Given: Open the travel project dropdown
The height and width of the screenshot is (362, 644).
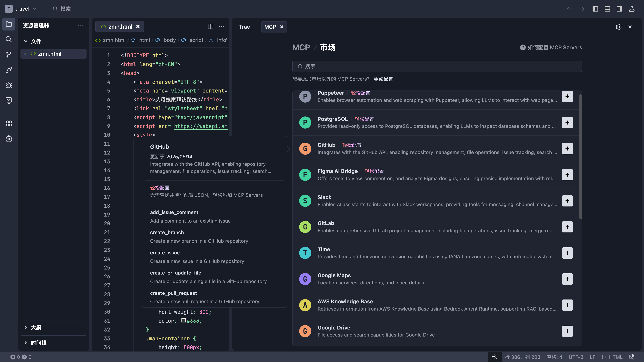Looking at the screenshot, I should [x=22, y=9].
